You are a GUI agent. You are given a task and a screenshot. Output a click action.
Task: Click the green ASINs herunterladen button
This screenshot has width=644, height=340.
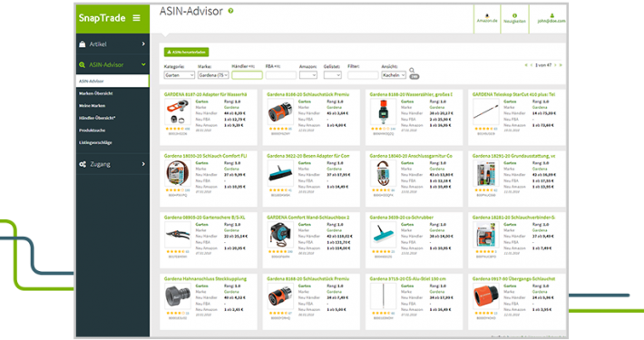(187, 53)
